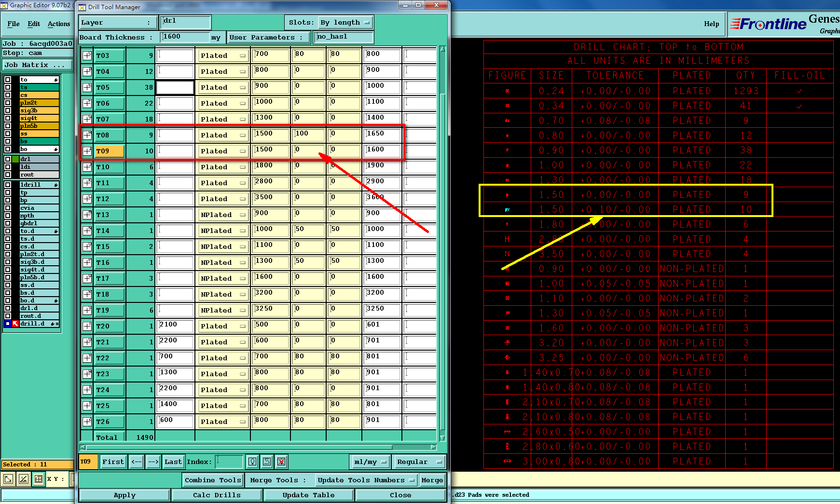The height and width of the screenshot is (504, 840).
Task: Click the T04 row drill symbol icon
Action: [x=87, y=71]
